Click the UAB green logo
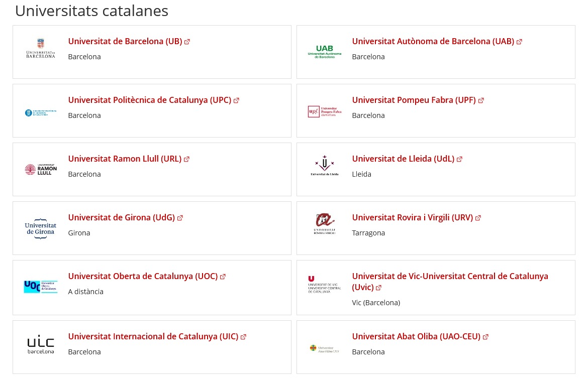Screen dimensions: 588x384 [325, 52]
